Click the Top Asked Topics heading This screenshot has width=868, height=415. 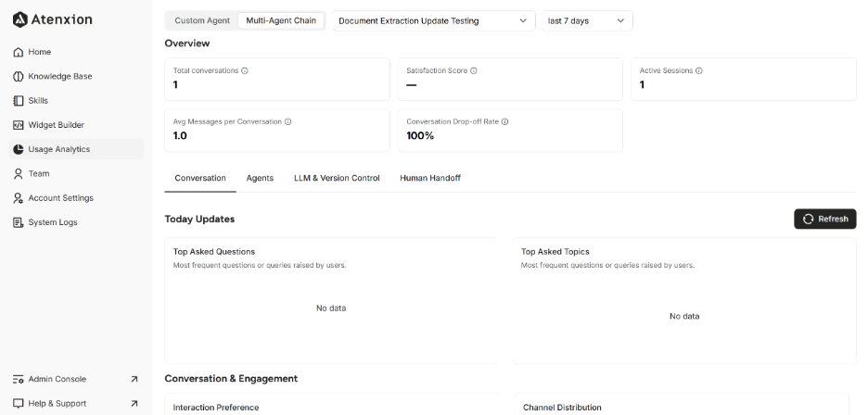click(555, 252)
